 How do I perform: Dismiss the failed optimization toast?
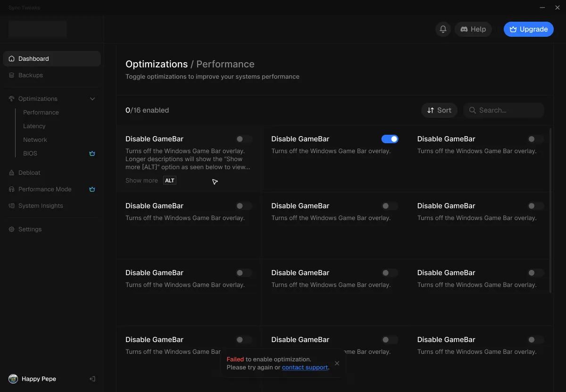pos(337,363)
